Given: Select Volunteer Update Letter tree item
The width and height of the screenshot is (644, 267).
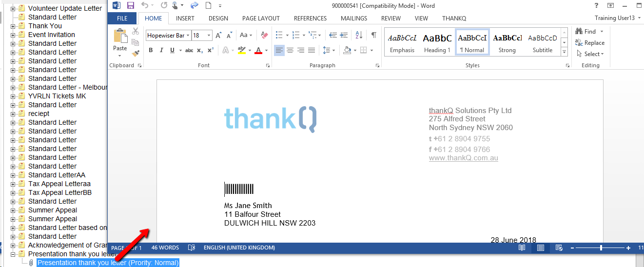Looking at the screenshot, I should (65, 8).
